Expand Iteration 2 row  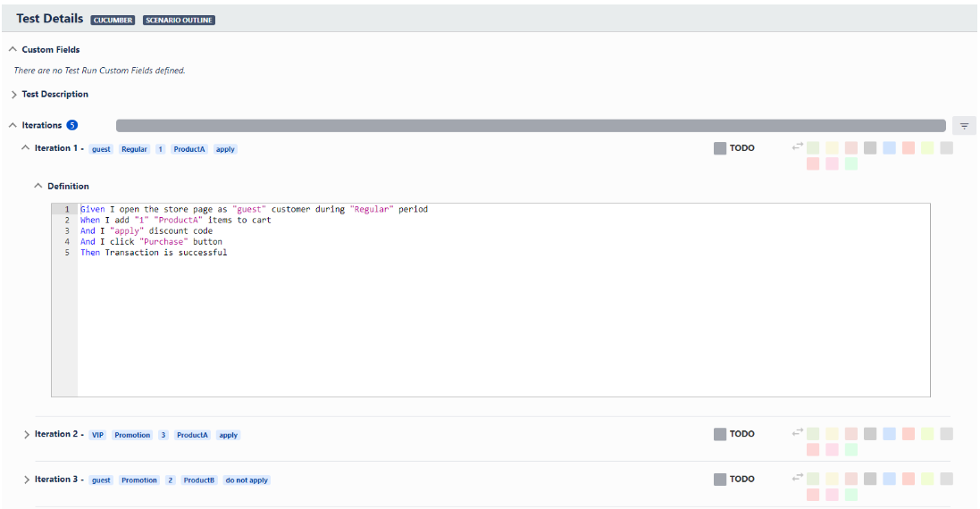(26, 435)
